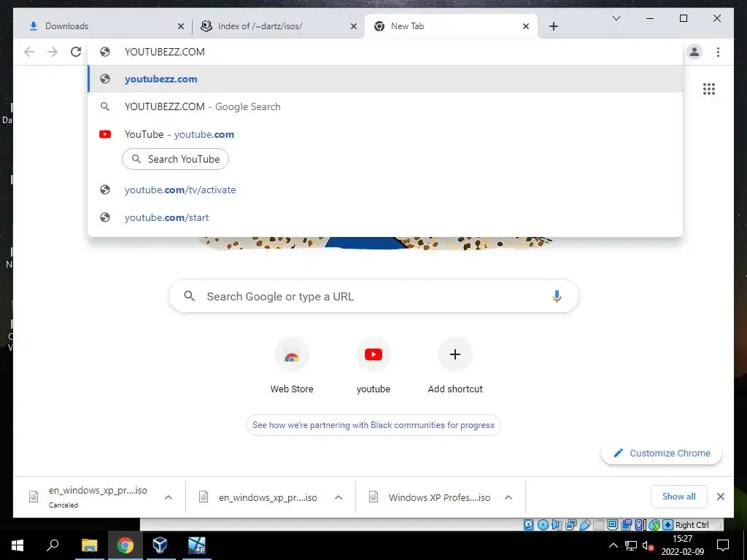Open the network tray icon
The image size is (747, 560).
(631, 545)
